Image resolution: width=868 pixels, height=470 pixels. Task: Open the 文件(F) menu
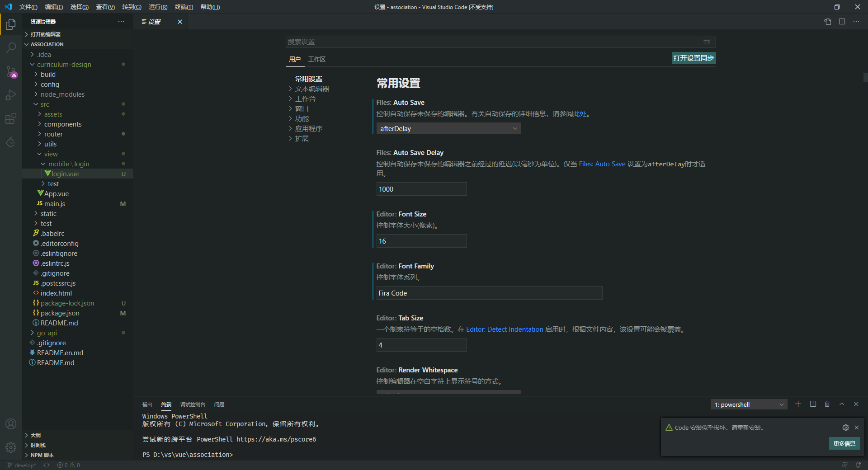(x=28, y=7)
